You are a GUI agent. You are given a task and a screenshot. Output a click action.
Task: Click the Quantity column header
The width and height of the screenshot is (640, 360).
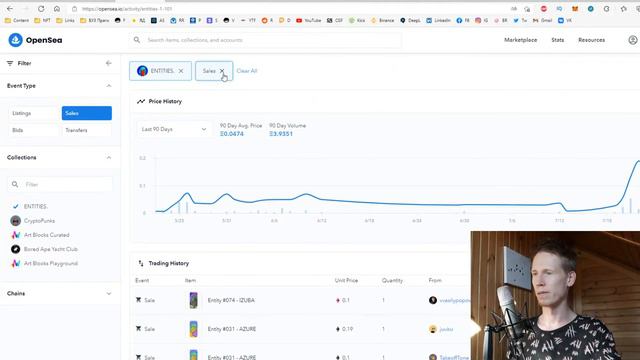(392, 280)
